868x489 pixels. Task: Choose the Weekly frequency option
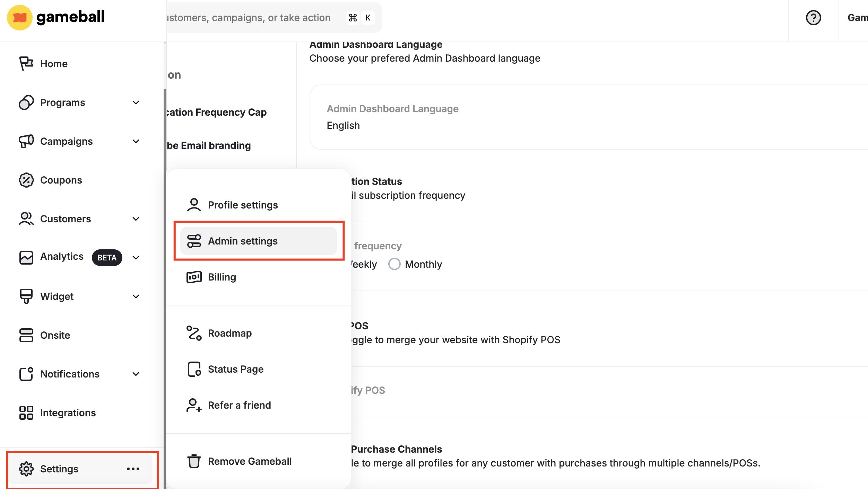pyautogui.click(x=361, y=264)
